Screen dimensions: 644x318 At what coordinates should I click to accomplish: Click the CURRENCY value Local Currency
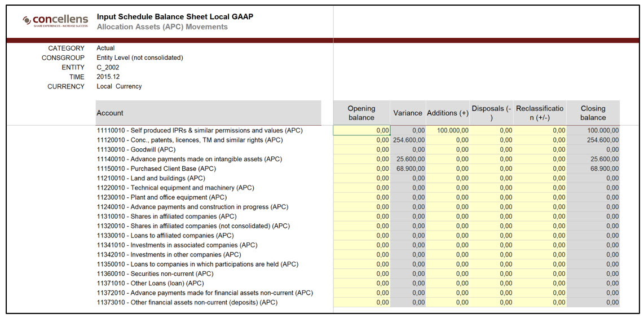point(119,86)
